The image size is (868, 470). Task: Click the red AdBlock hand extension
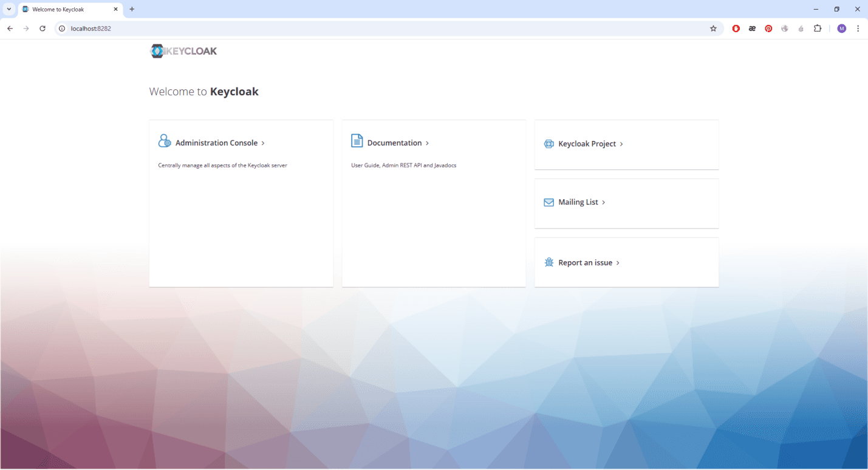pos(736,29)
